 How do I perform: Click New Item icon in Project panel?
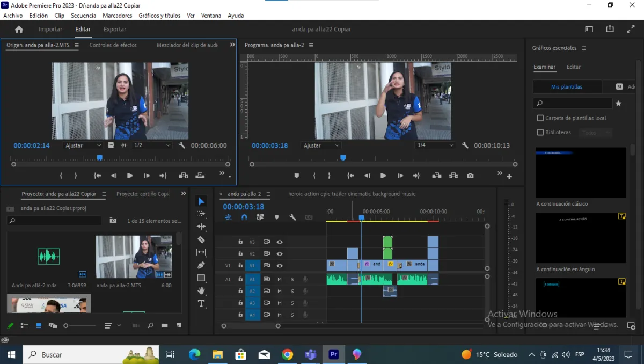(x=179, y=325)
